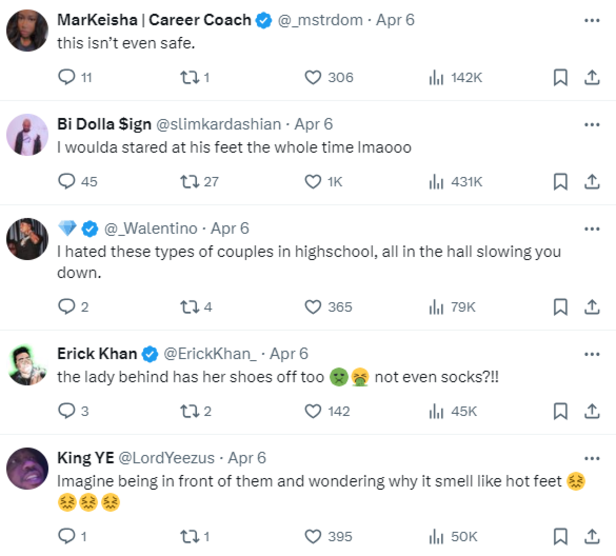Share MarKeisha's tweet
This screenshot has height=556, width=616.
[x=591, y=77]
